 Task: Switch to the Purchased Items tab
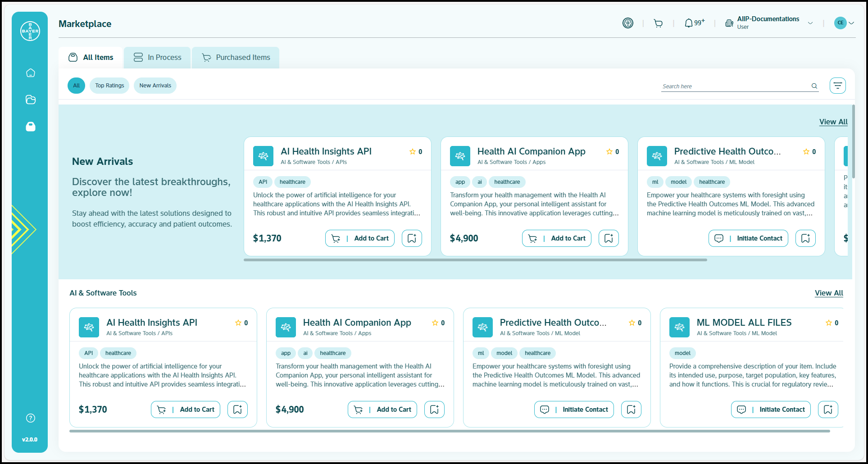pyautogui.click(x=236, y=58)
